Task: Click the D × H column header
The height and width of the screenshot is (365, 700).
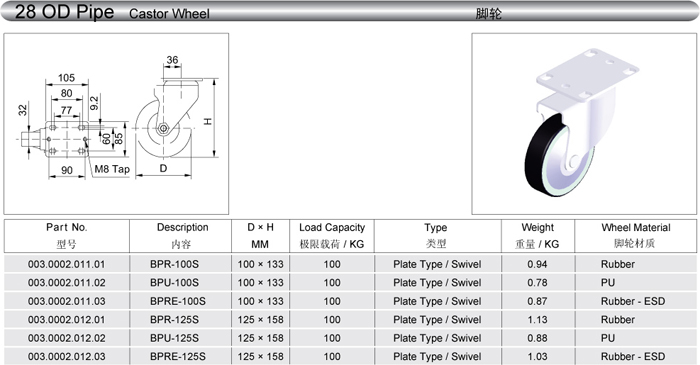Action: pyautogui.click(x=260, y=235)
